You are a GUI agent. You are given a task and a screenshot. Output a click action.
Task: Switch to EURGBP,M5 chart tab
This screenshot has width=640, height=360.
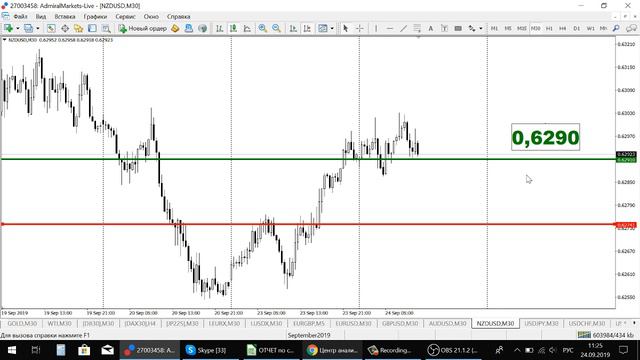click(309, 323)
